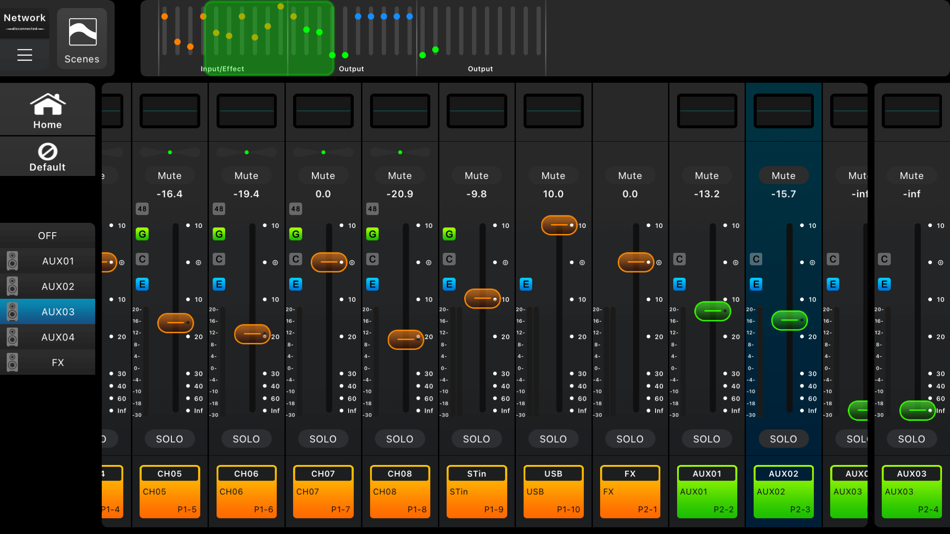Select the USB channel label button

(x=553, y=492)
